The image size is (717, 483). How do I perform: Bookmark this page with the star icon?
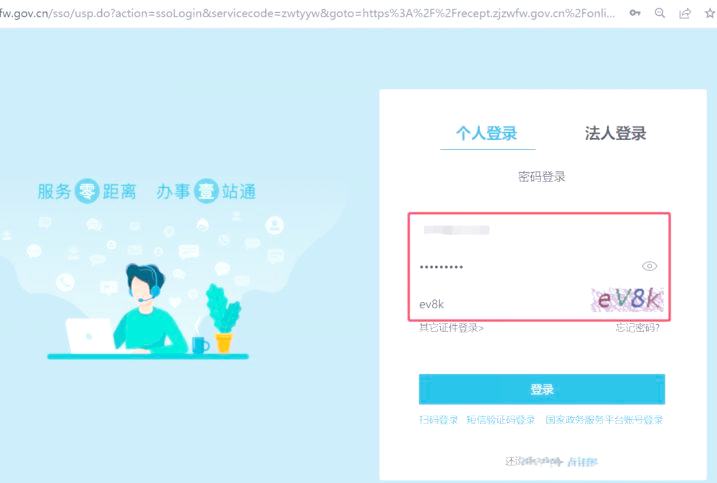pyautogui.click(x=710, y=13)
